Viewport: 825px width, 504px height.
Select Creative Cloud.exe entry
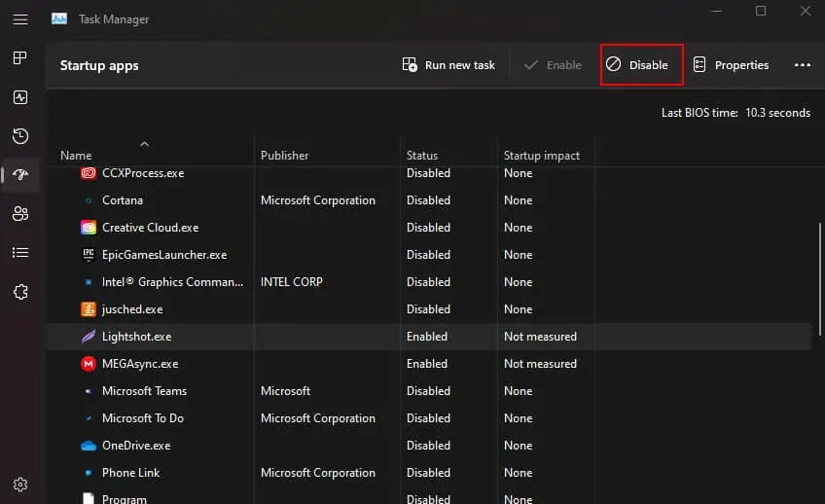[x=429, y=228]
